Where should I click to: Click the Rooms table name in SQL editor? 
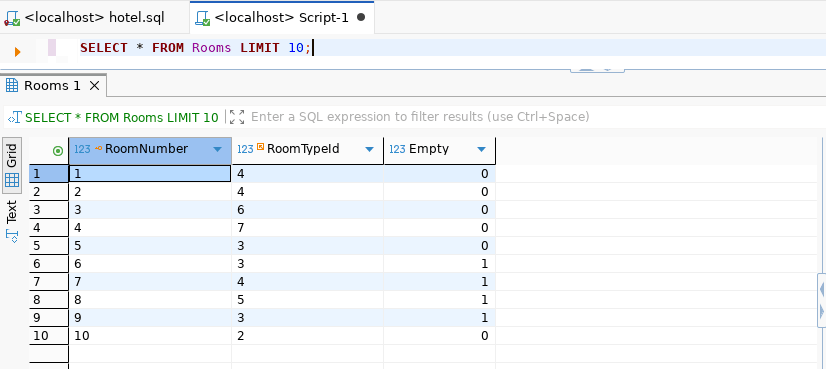[x=211, y=48]
